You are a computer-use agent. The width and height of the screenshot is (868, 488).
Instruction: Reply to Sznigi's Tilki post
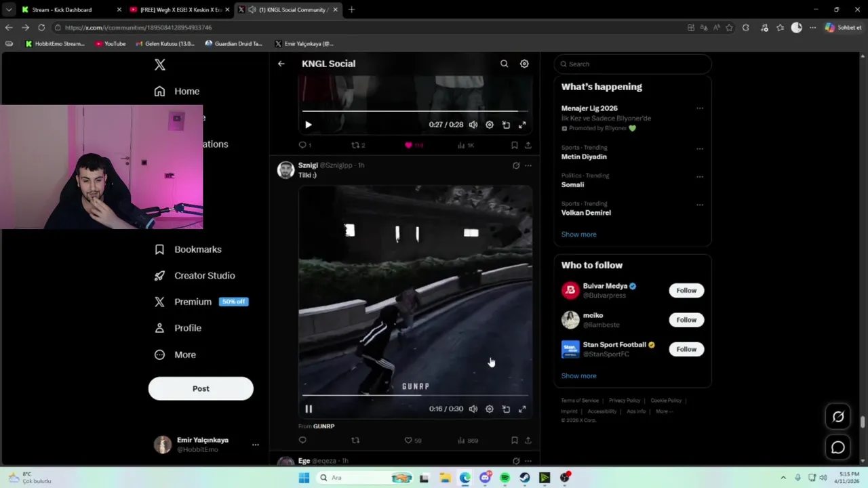302,441
